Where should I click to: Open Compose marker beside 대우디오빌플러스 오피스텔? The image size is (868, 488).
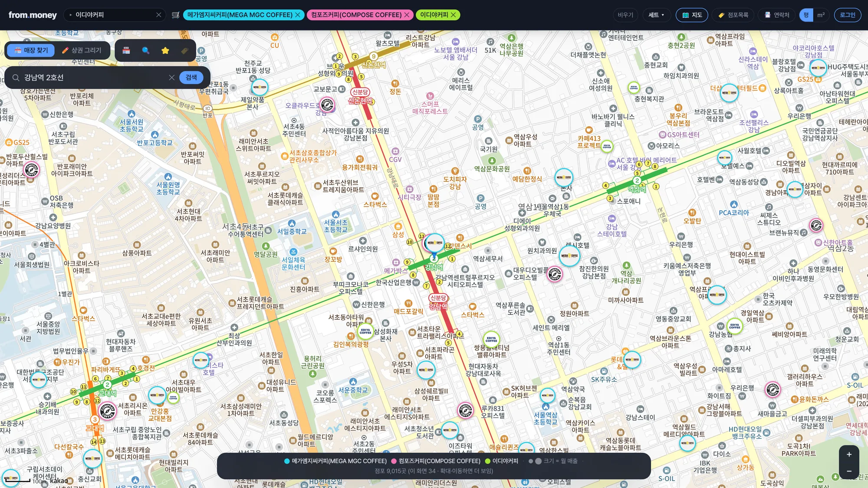(x=555, y=274)
